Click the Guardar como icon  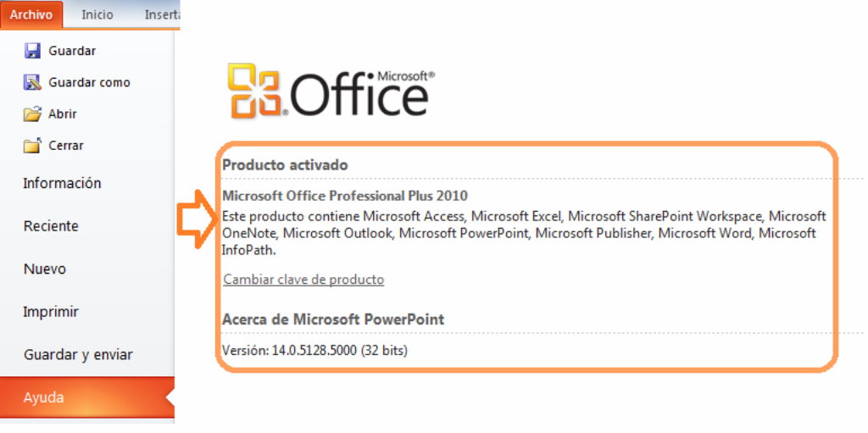32,82
